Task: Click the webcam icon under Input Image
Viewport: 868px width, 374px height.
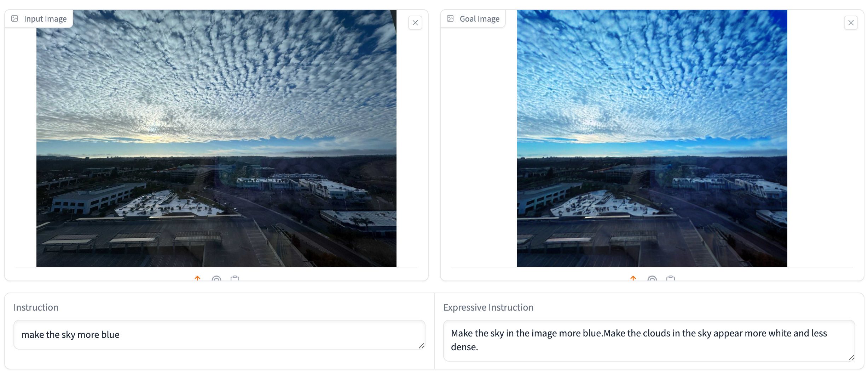Action: (x=216, y=278)
